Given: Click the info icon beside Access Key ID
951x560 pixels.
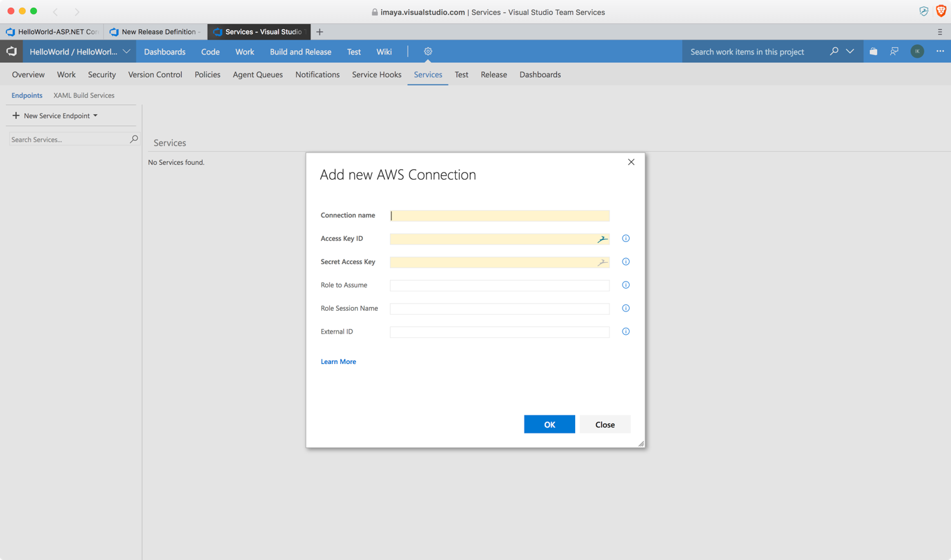Looking at the screenshot, I should pyautogui.click(x=626, y=238).
